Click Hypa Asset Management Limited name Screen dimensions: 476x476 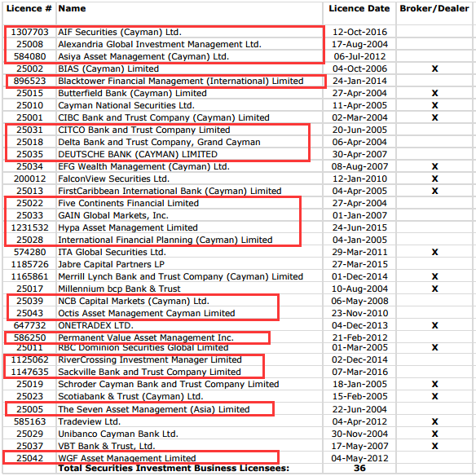pos(128,227)
